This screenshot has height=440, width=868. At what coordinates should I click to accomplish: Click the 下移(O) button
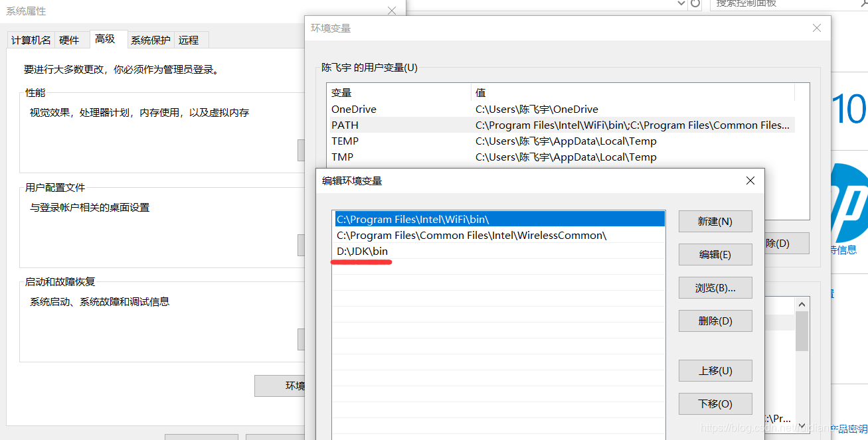[x=715, y=404]
